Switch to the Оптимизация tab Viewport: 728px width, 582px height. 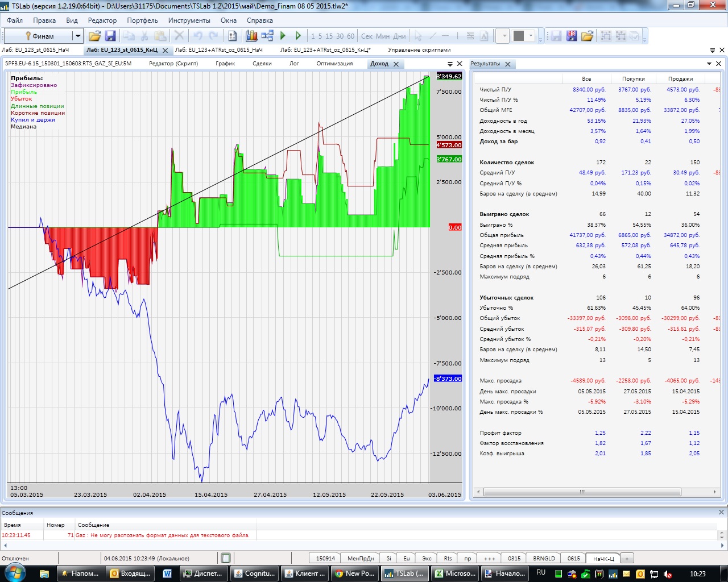coord(334,64)
